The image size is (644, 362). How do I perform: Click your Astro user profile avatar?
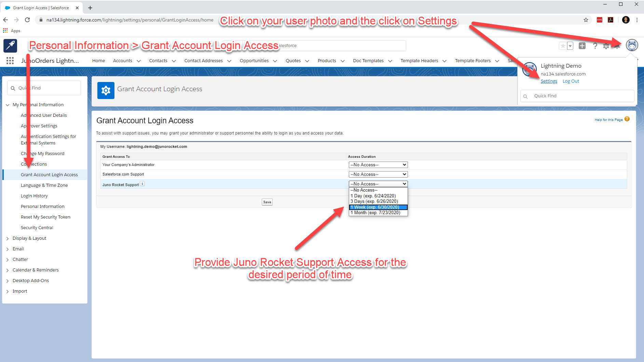tap(632, 45)
